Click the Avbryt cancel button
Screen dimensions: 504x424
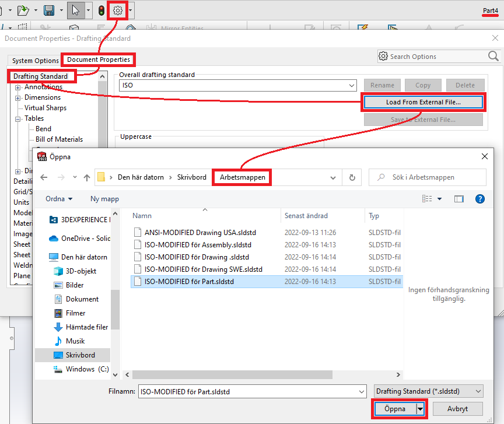tap(457, 409)
